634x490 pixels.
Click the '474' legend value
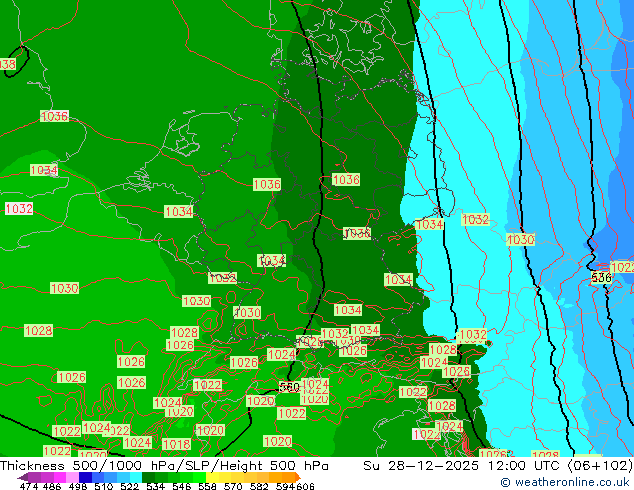pos(29,486)
